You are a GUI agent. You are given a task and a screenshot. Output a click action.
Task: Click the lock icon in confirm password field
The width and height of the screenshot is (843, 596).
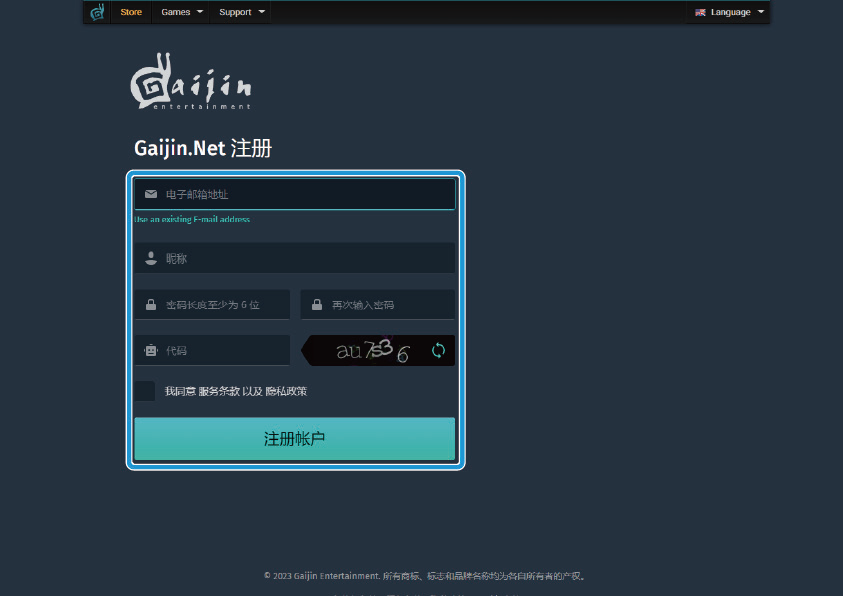(x=317, y=305)
